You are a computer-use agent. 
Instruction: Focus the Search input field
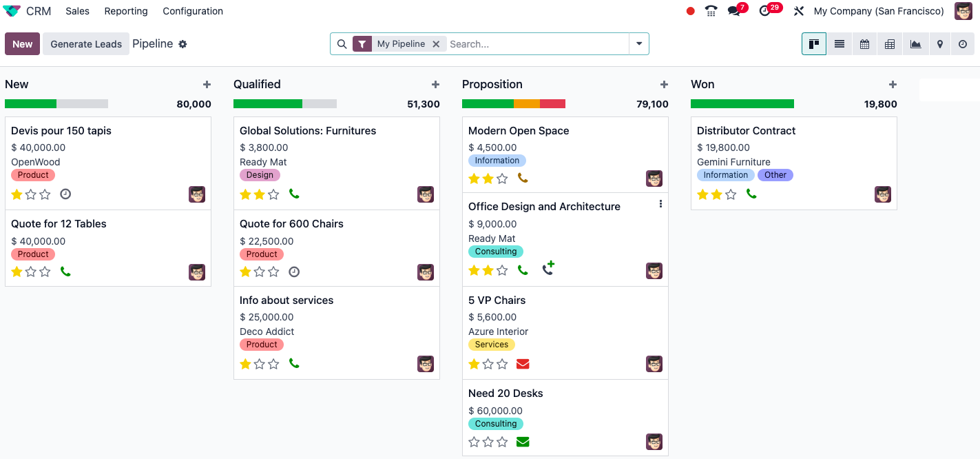coord(537,44)
